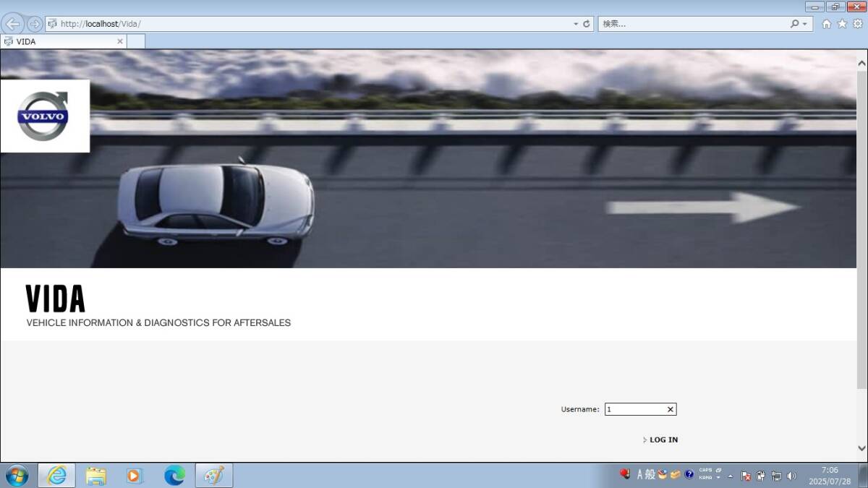
Task: Restore down the browser window
Action: coord(835,7)
